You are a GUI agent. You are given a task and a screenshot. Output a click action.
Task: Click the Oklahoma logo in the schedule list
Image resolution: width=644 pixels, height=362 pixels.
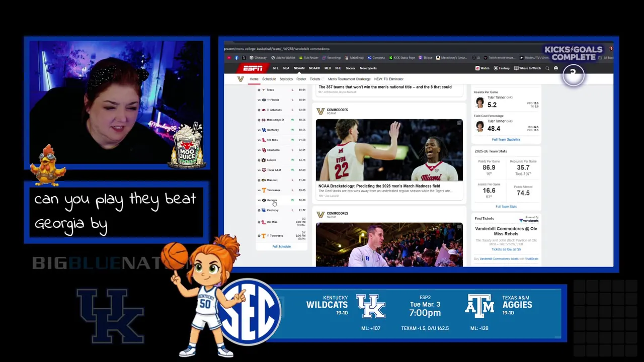click(264, 150)
